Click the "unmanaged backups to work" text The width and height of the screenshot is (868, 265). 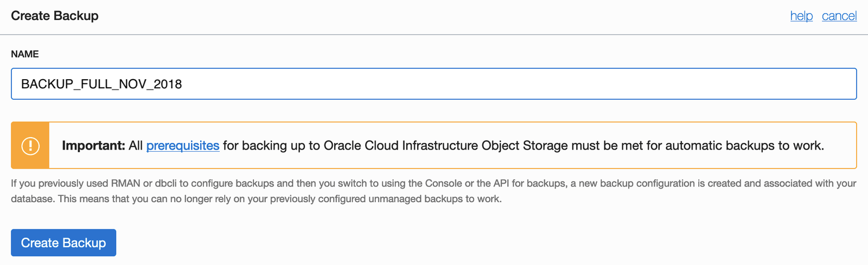[x=435, y=199]
